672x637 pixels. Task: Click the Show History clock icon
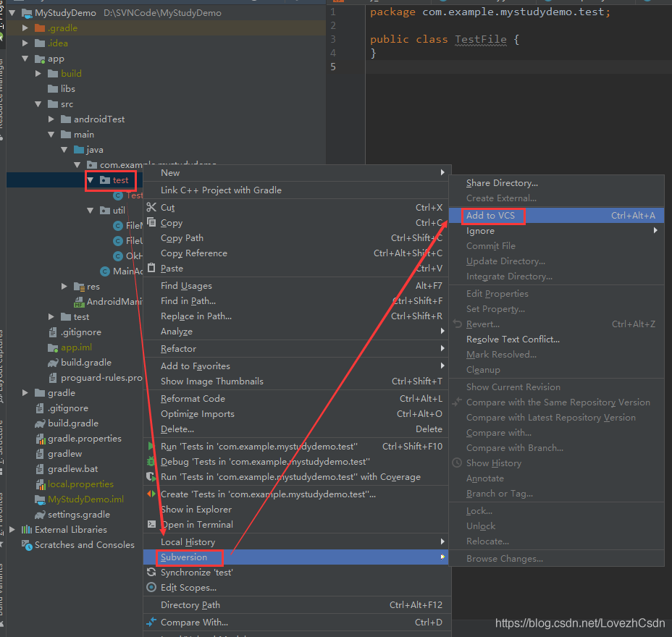point(457,463)
